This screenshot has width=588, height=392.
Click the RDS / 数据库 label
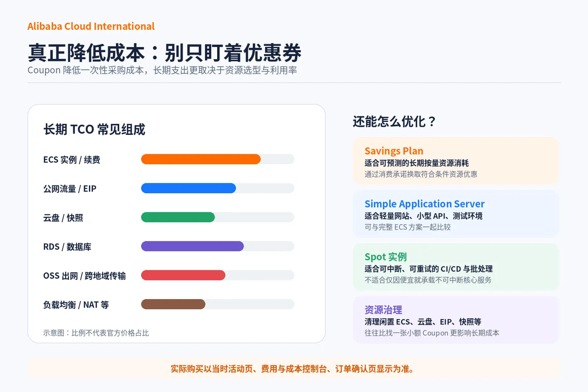click(x=67, y=247)
